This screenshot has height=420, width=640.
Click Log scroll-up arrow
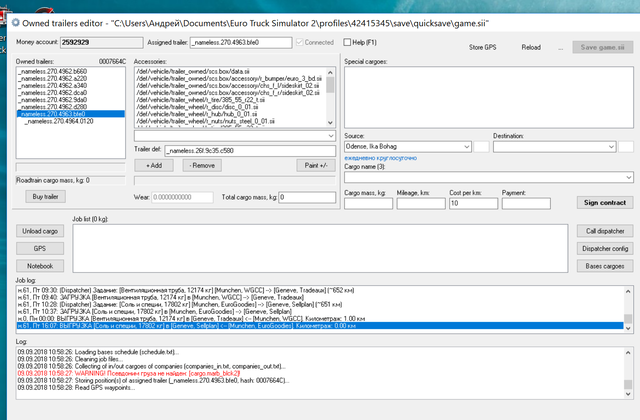coord(628,352)
